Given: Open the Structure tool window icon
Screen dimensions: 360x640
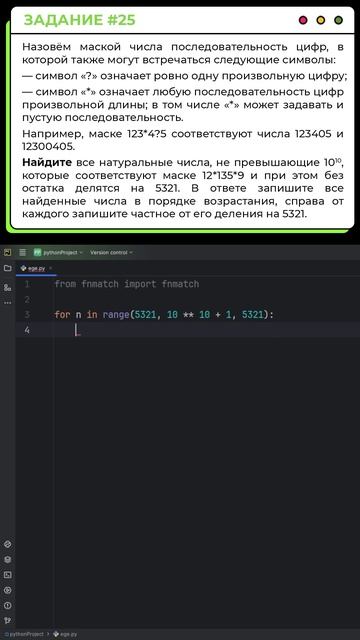Looking at the screenshot, I should coord(7,288).
